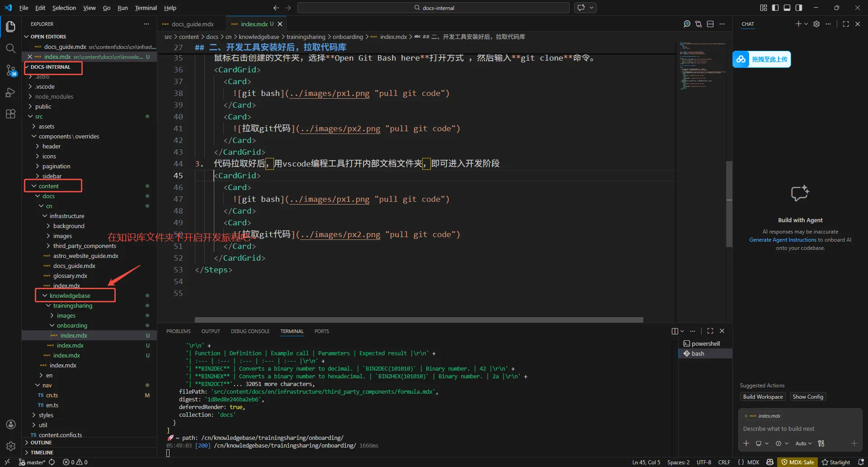Image resolution: width=868 pixels, height=467 pixels.
Task: Click the Build Workspace suggested action
Action: (x=763, y=397)
